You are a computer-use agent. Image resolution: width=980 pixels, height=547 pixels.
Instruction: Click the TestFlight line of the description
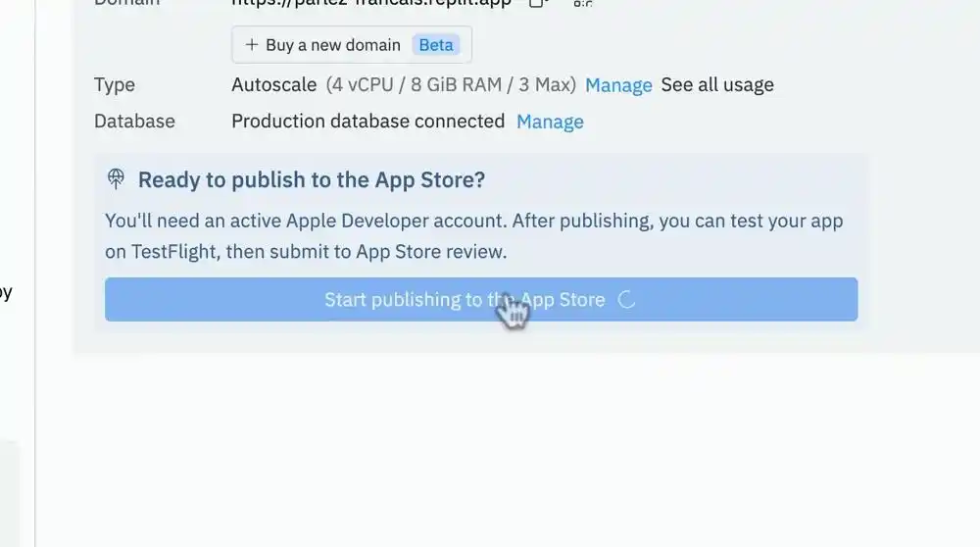point(306,252)
